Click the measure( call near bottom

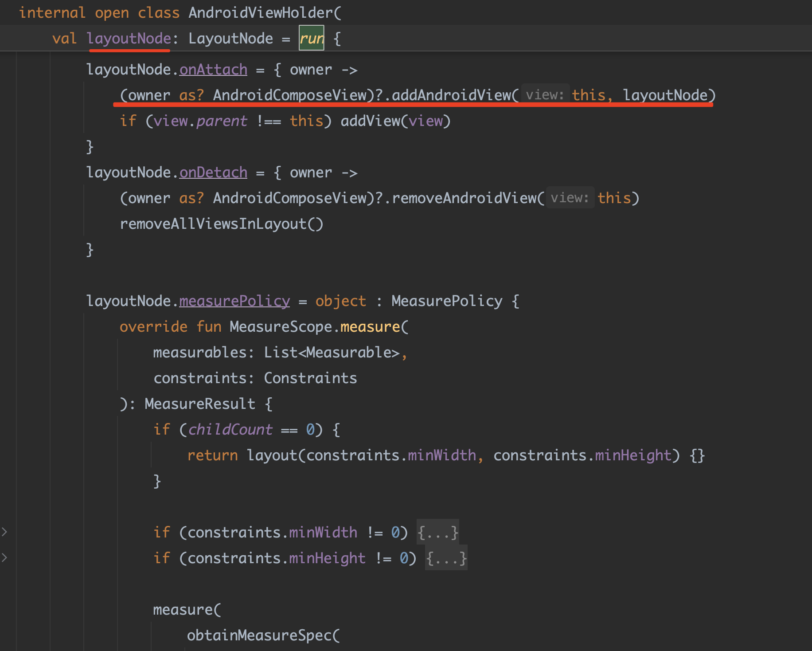(x=187, y=610)
